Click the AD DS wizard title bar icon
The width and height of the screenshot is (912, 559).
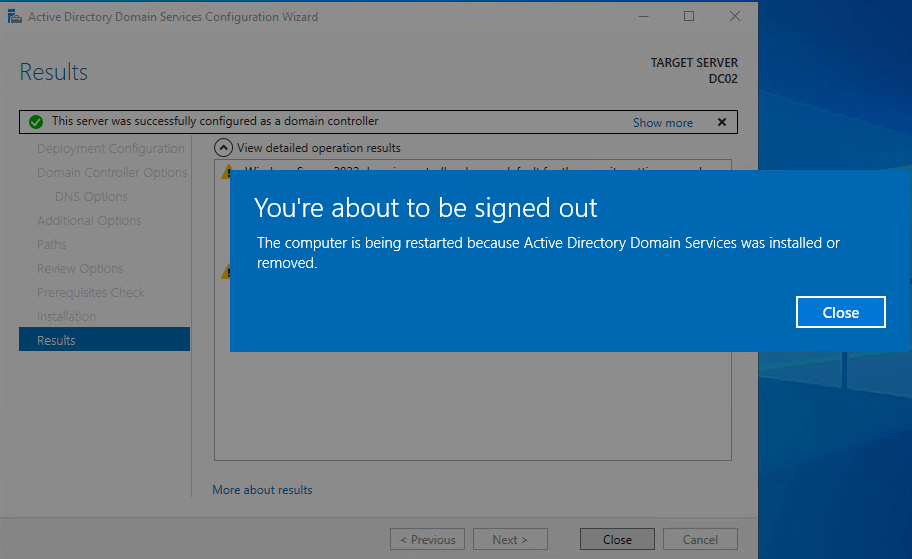14,17
